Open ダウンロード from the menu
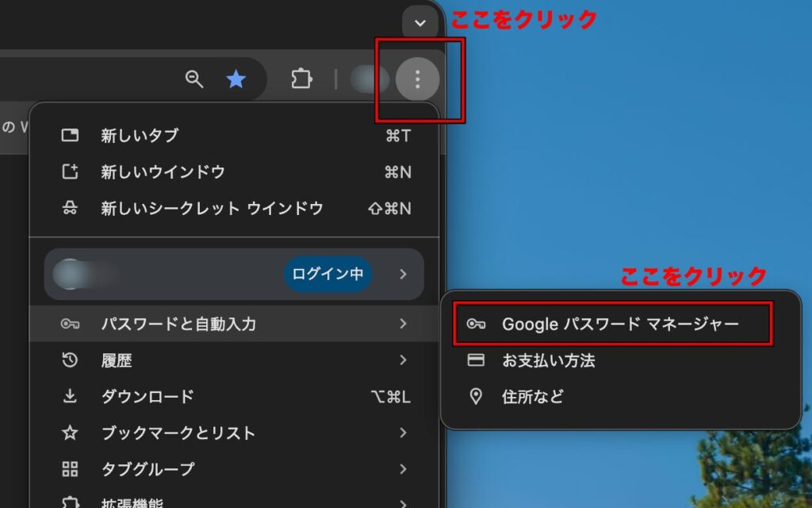Screen dimensions: 812x508 [147, 397]
